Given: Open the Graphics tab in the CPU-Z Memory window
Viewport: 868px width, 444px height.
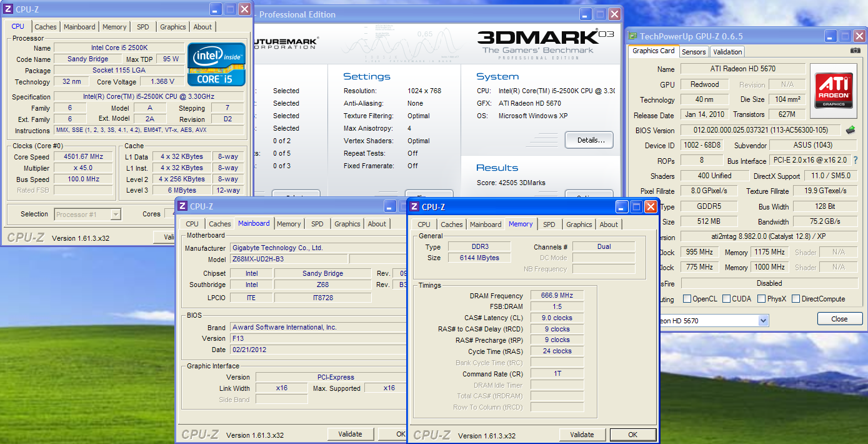Looking at the screenshot, I should pyautogui.click(x=579, y=225).
